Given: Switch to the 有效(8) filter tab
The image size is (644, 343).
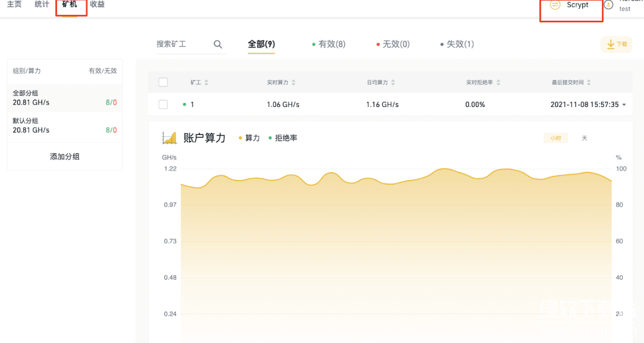Looking at the screenshot, I should pos(329,44).
